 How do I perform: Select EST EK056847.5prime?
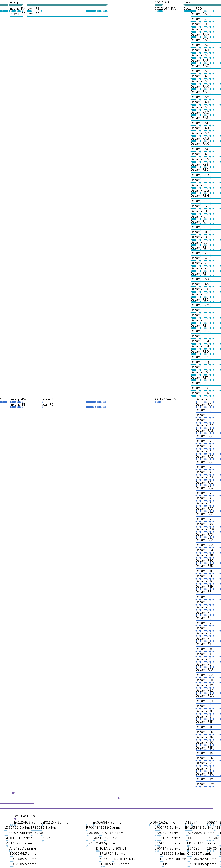(107, 823)
